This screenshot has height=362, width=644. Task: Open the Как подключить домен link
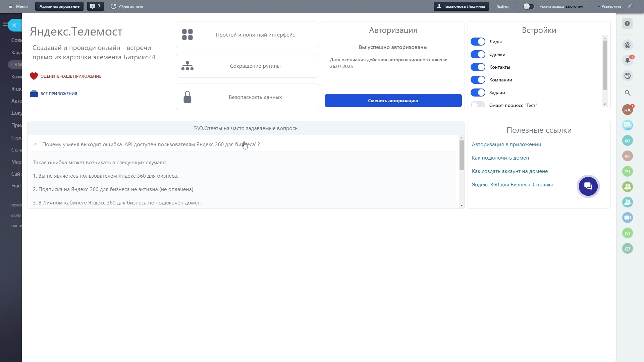coord(500,158)
